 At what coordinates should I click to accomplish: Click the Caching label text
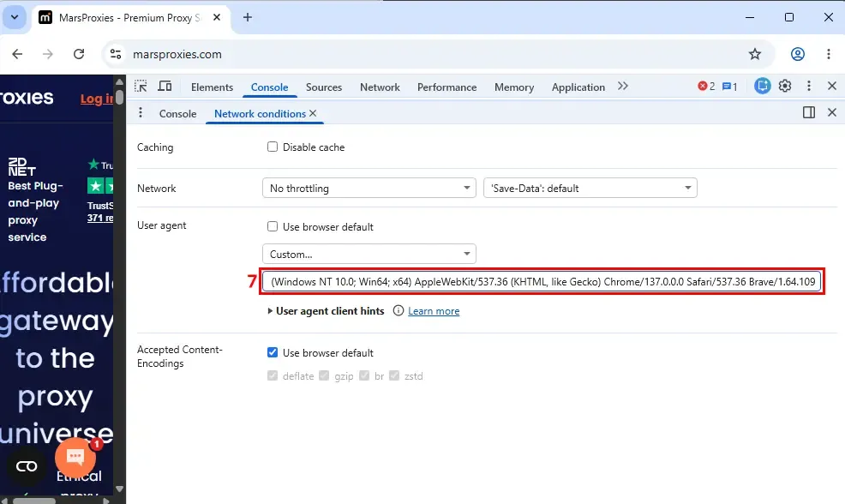(x=155, y=147)
